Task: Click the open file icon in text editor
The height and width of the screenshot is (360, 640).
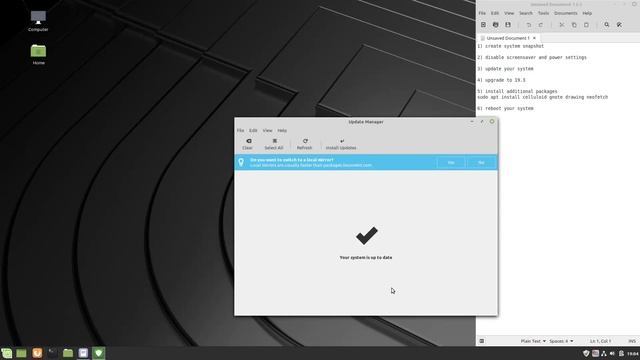Action: point(496,25)
